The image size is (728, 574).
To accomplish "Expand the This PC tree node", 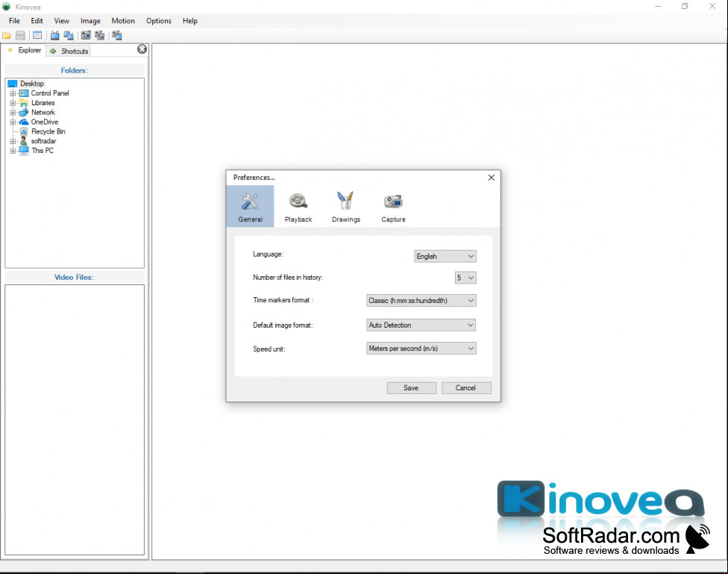I will 13,151.
